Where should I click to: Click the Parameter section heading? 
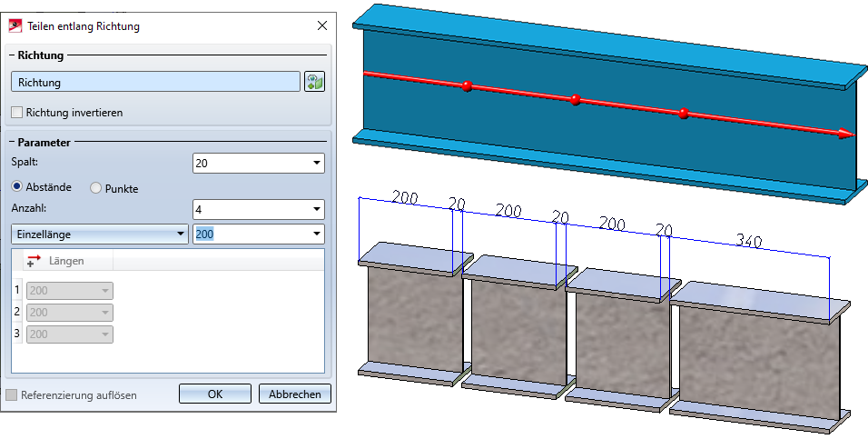pyautogui.click(x=44, y=143)
